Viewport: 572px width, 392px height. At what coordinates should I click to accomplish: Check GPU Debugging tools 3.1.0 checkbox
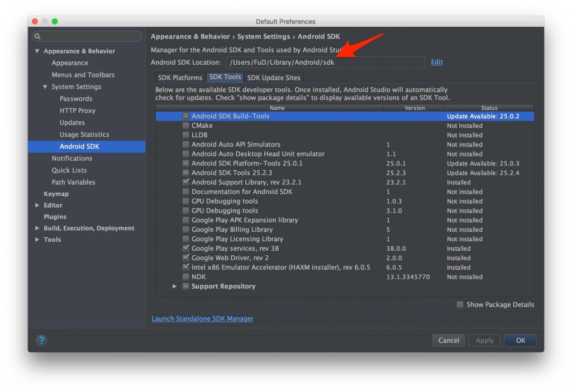pyautogui.click(x=185, y=211)
